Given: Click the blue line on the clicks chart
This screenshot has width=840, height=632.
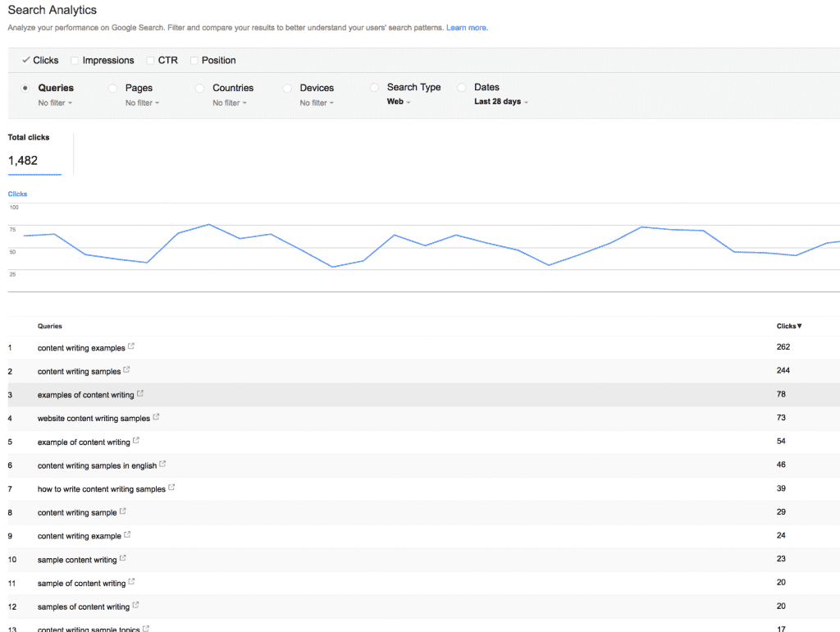Looking at the screenshot, I should (x=208, y=224).
